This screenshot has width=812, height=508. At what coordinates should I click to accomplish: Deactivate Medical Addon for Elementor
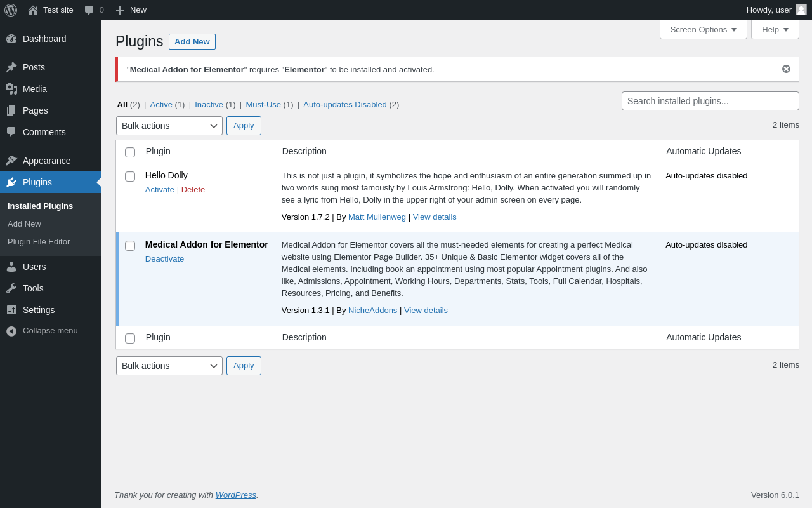164,258
